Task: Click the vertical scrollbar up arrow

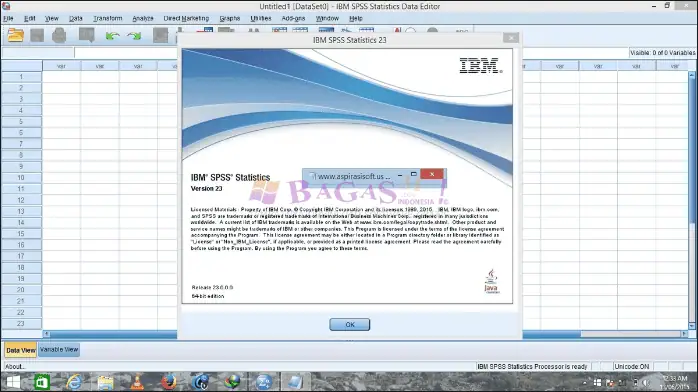Action: (x=692, y=75)
